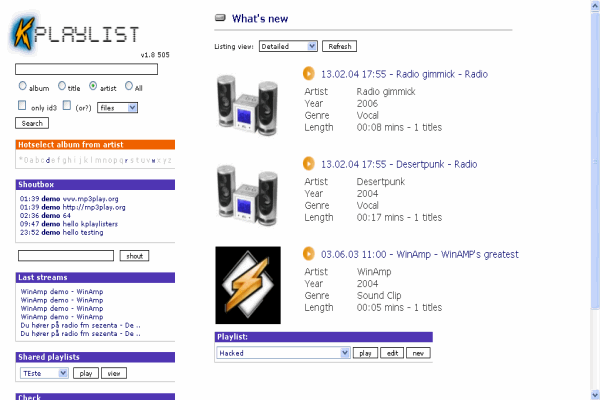The height and width of the screenshot is (400, 600).
Task: Open the files search type dropdown
Action: (x=117, y=106)
